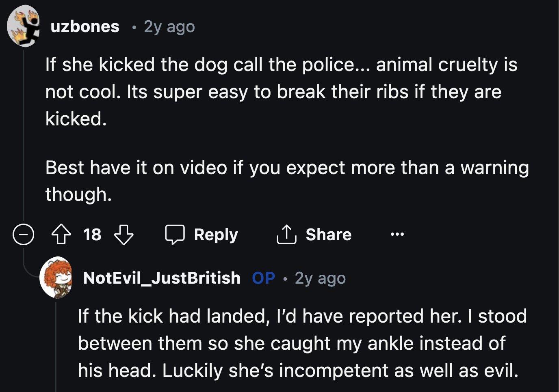The height and width of the screenshot is (392, 559).
Task: Click the share arrow icon
Action: pos(286,235)
